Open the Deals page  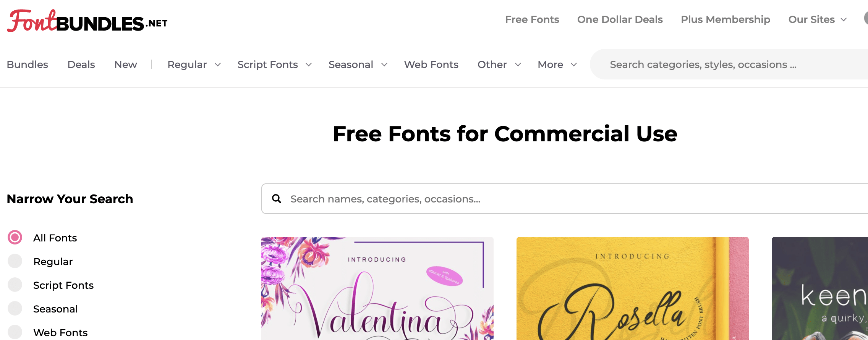pyautogui.click(x=81, y=64)
